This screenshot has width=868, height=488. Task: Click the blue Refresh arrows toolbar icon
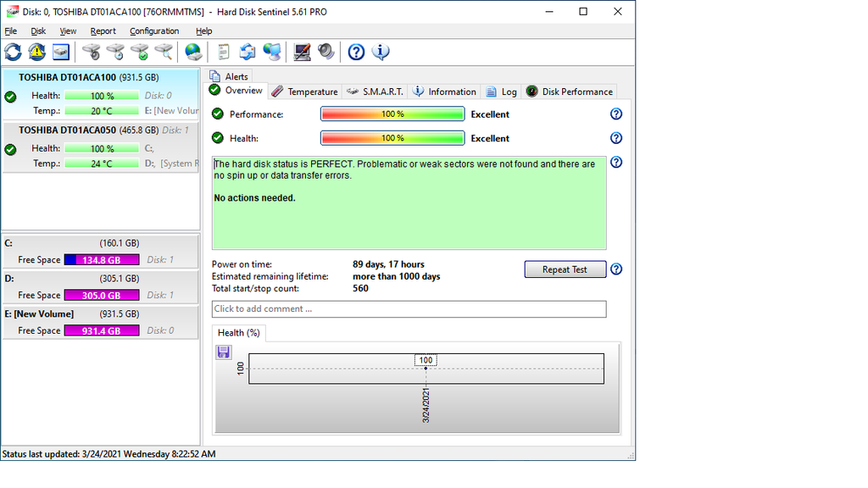tap(13, 52)
